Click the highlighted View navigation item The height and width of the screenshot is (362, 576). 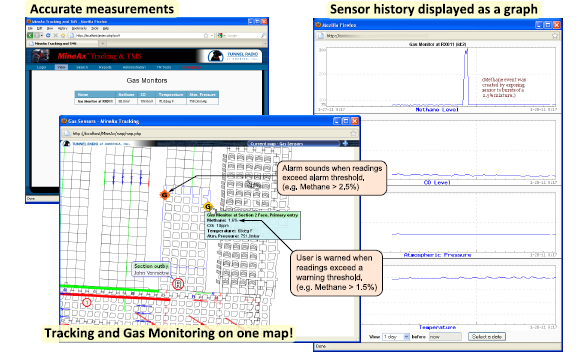click(x=61, y=67)
